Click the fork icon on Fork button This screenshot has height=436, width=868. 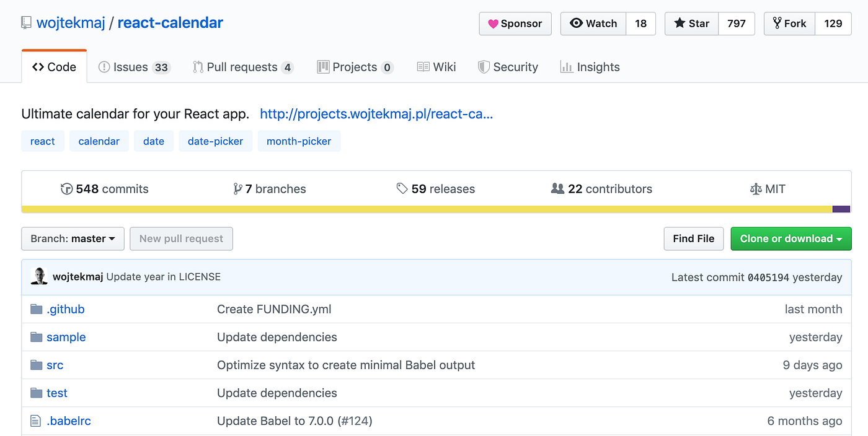777,24
